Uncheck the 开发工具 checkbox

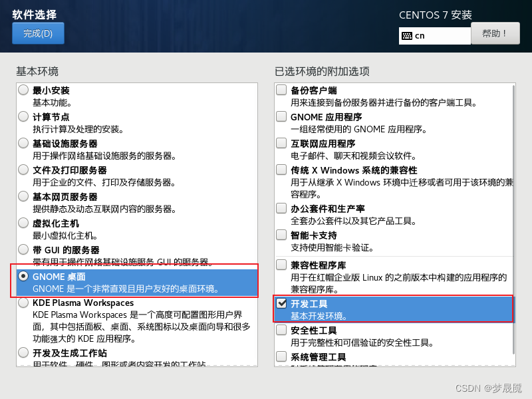click(x=281, y=303)
